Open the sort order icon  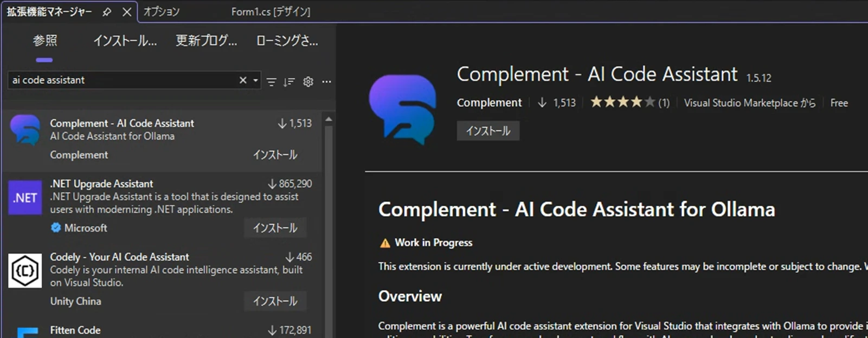289,82
